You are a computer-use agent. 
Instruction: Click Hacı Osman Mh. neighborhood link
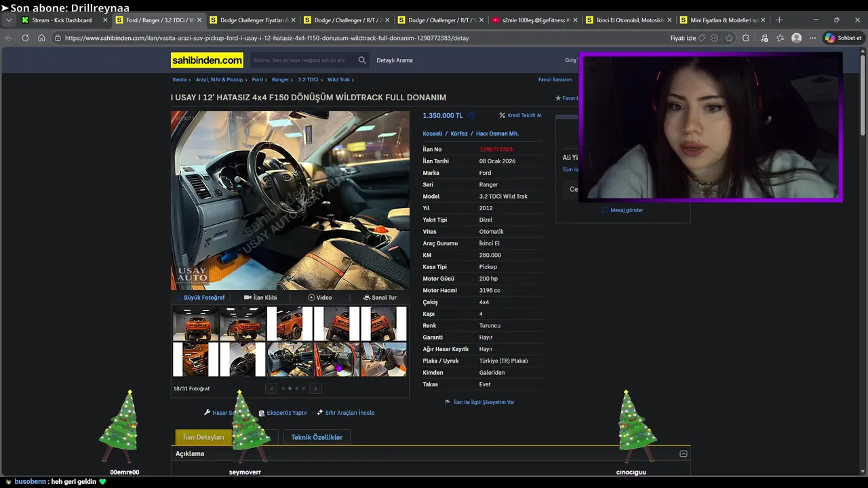[497, 134]
